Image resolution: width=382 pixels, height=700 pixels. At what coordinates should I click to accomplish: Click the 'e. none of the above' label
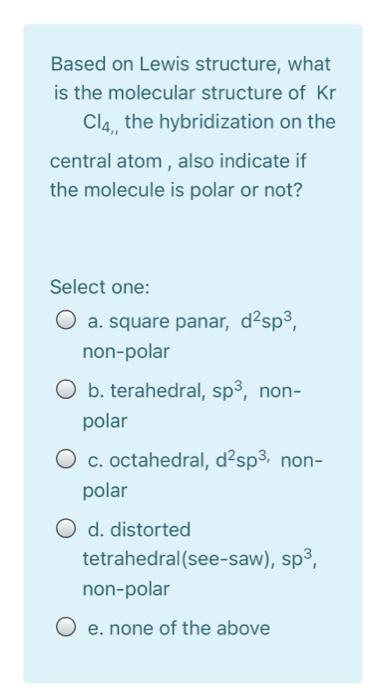[x=179, y=629]
